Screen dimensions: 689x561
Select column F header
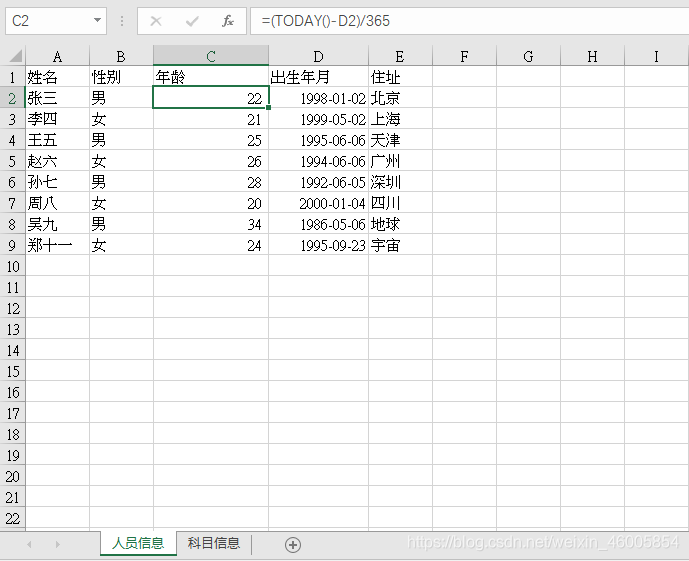click(464, 56)
